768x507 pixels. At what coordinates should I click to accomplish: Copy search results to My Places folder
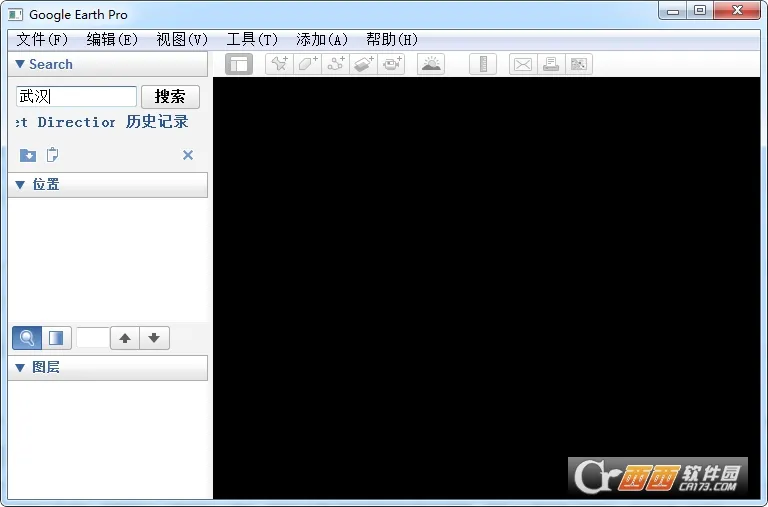pyautogui.click(x=28, y=155)
